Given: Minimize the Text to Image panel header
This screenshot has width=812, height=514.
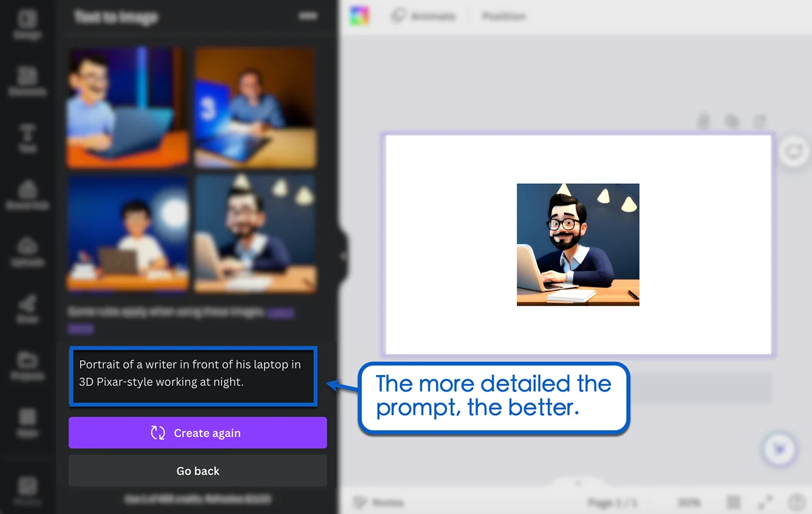Looking at the screenshot, I should coord(308,16).
